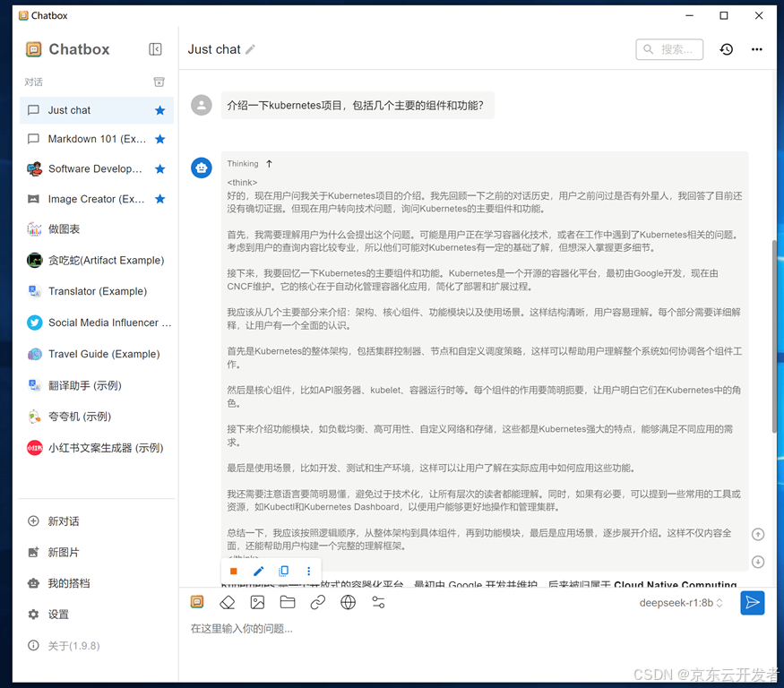784x688 pixels.
Task: Jump to bottom of message arrow
Action: pyautogui.click(x=758, y=562)
